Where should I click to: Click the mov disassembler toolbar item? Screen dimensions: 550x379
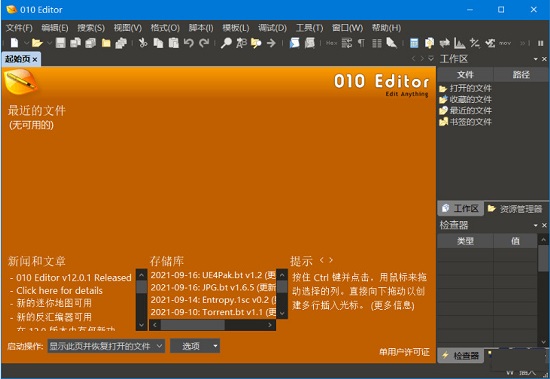point(505,43)
